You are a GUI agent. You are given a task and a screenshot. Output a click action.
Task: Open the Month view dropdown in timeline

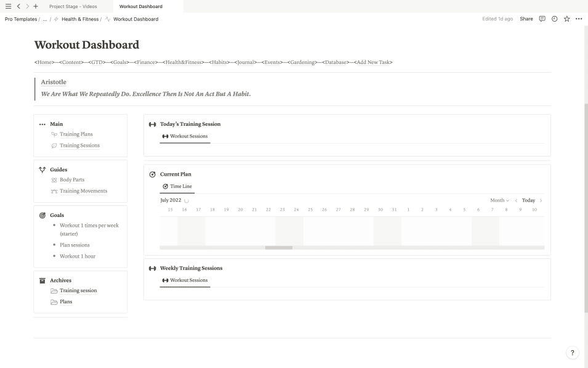point(499,200)
